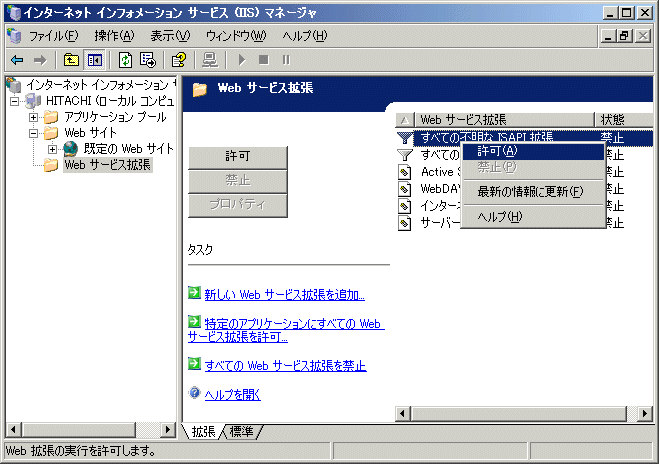Open the ウィンドウ(W) menu

(x=236, y=36)
